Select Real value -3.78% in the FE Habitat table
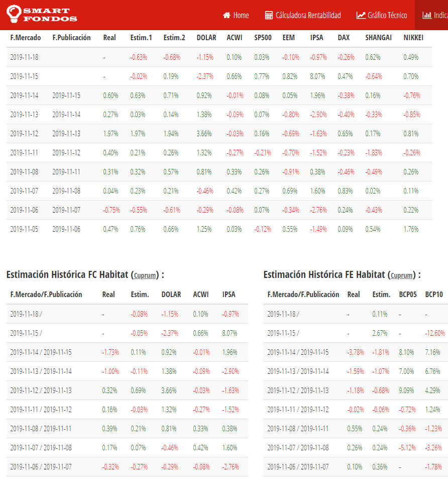Screen dimensions: 448x480 [356, 352]
